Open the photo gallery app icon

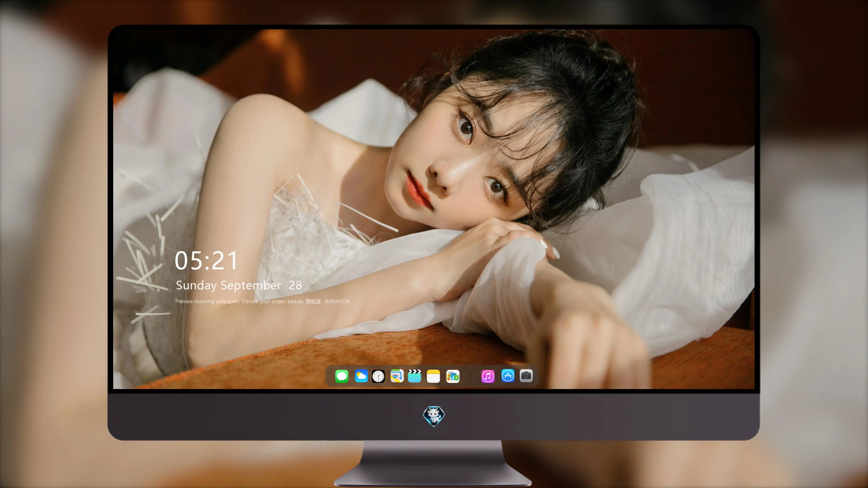click(453, 376)
